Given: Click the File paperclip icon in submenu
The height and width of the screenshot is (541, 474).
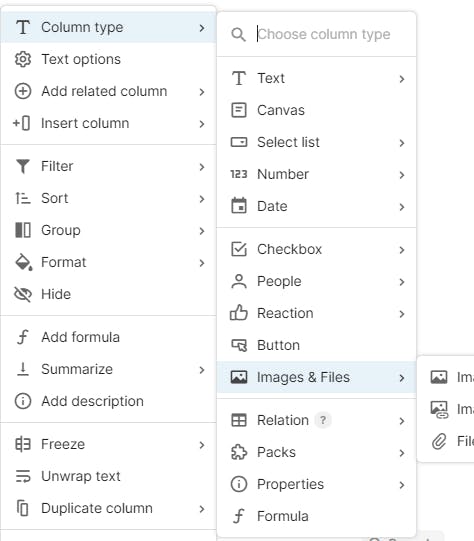Looking at the screenshot, I should coord(439,441).
